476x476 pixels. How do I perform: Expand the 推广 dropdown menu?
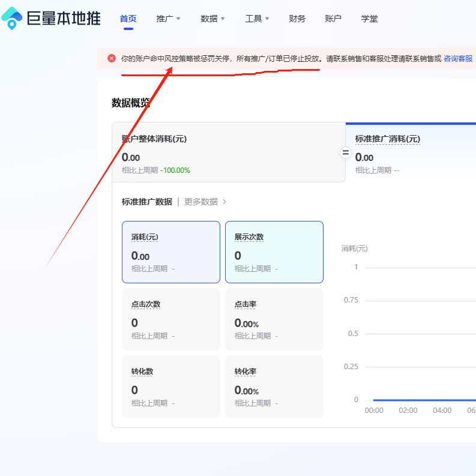click(168, 19)
